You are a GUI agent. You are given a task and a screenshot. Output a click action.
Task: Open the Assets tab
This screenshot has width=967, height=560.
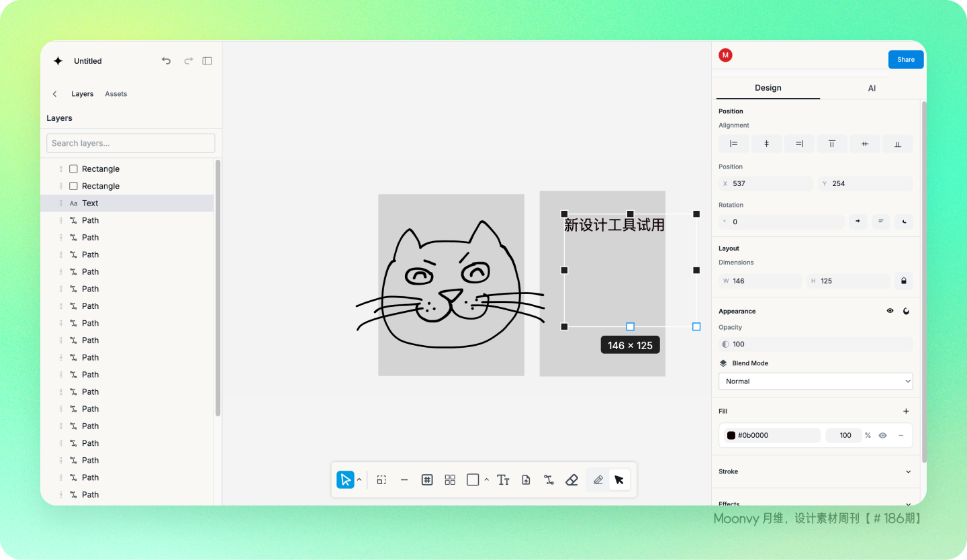(116, 94)
